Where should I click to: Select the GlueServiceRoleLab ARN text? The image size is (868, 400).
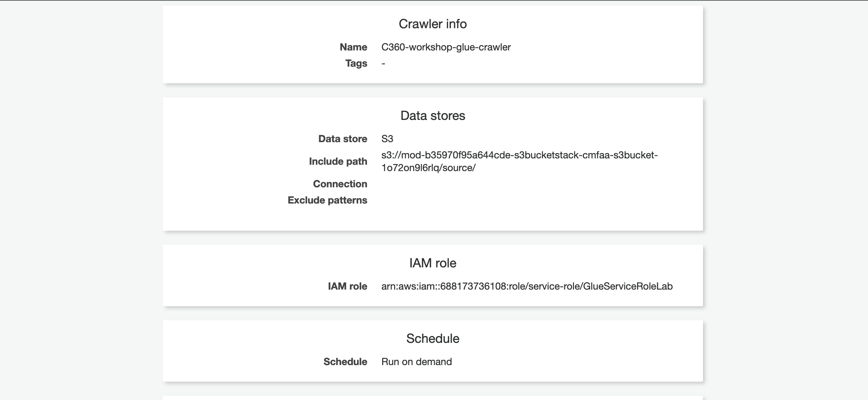pyautogui.click(x=527, y=286)
